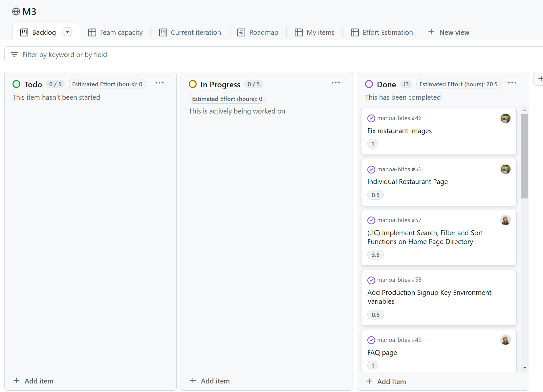
Task: Open the Backlog view options dropdown
Action: 67,32
